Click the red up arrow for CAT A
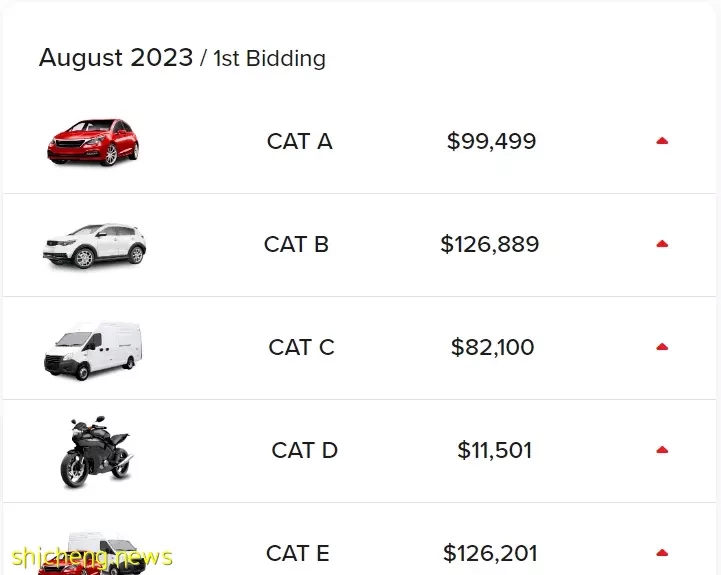 [662, 141]
